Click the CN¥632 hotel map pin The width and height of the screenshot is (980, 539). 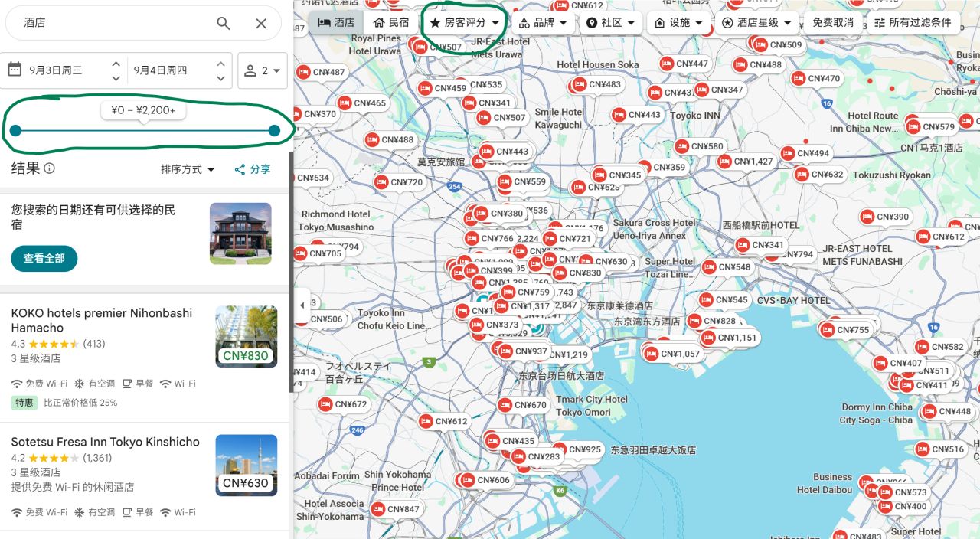[820, 175]
